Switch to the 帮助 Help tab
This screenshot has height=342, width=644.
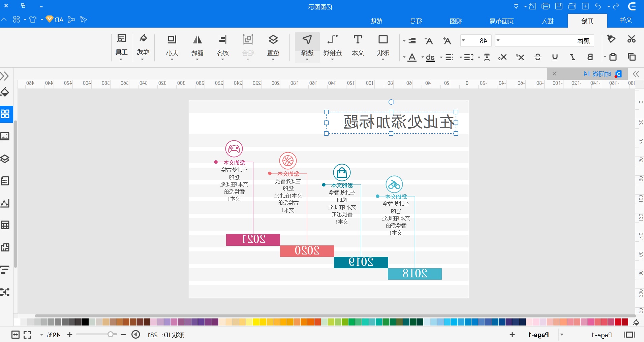click(376, 21)
